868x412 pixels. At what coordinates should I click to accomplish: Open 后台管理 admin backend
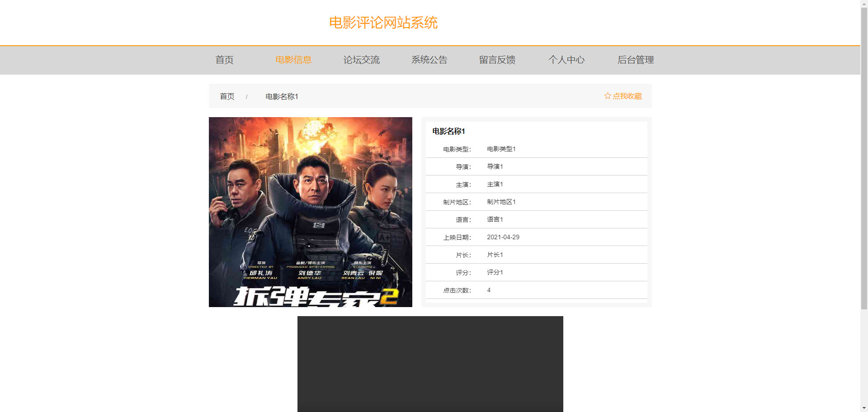[636, 60]
